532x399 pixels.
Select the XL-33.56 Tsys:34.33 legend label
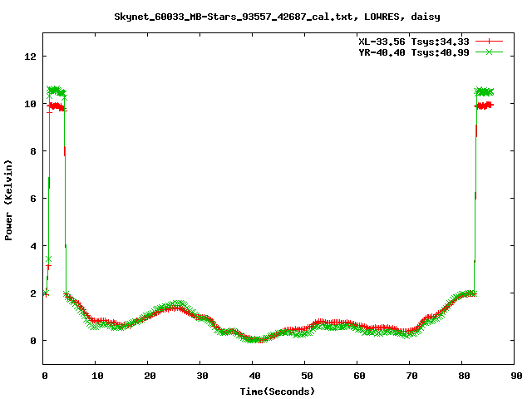click(x=414, y=42)
